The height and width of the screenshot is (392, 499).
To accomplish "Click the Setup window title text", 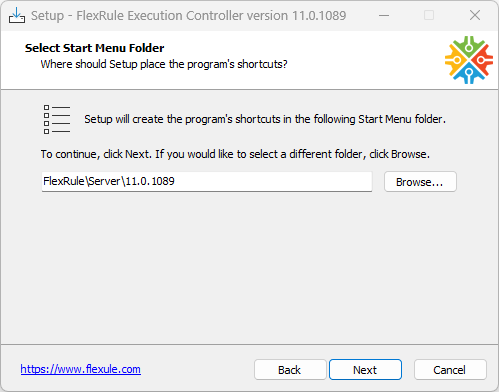I will click(189, 16).
